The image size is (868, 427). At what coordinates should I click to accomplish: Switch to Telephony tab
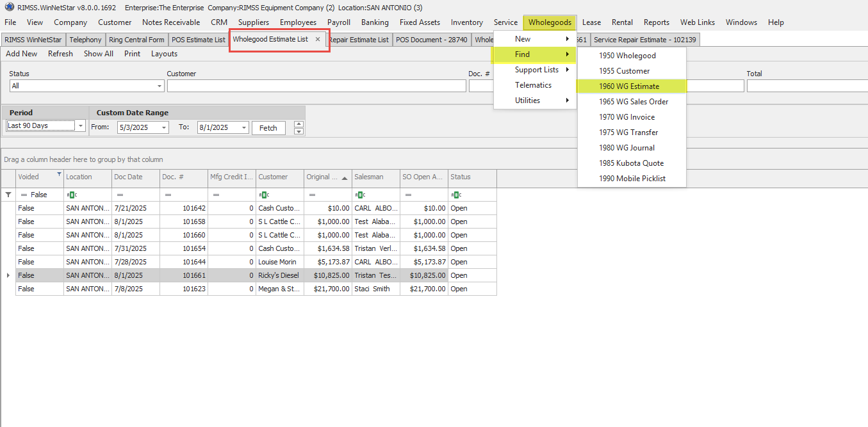pyautogui.click(x=85, y=40)
